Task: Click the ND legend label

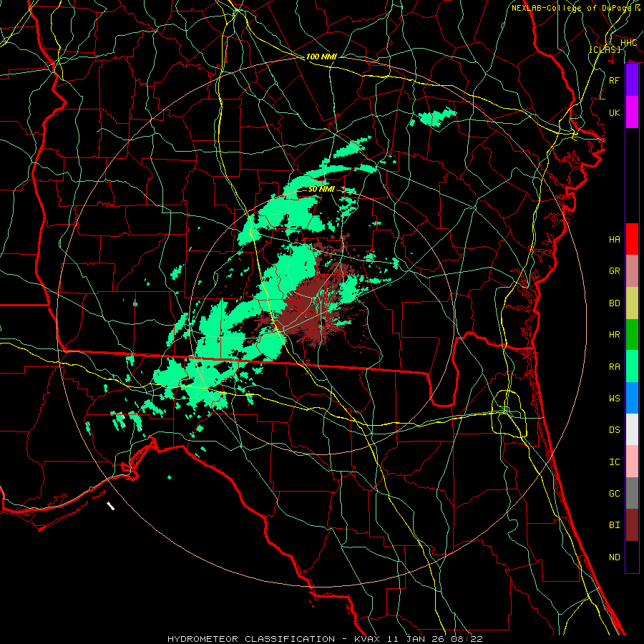Action: click(x=614, y=557)
